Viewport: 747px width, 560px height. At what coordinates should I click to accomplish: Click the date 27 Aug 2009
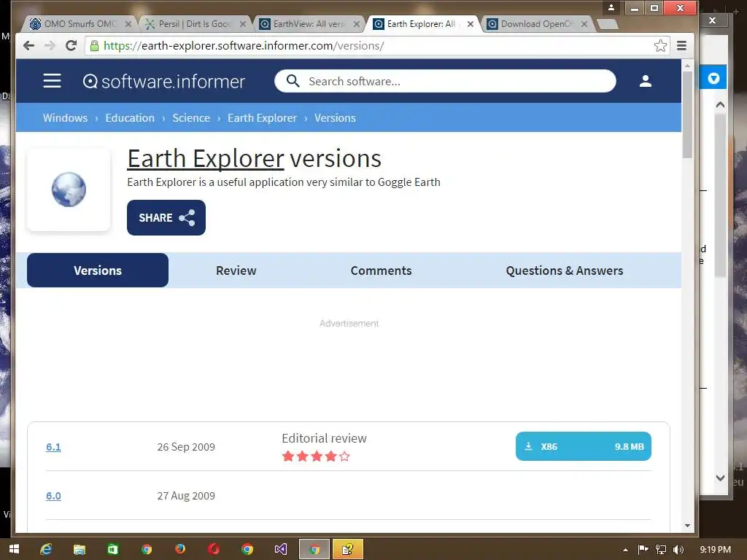(x=186, y=496)
